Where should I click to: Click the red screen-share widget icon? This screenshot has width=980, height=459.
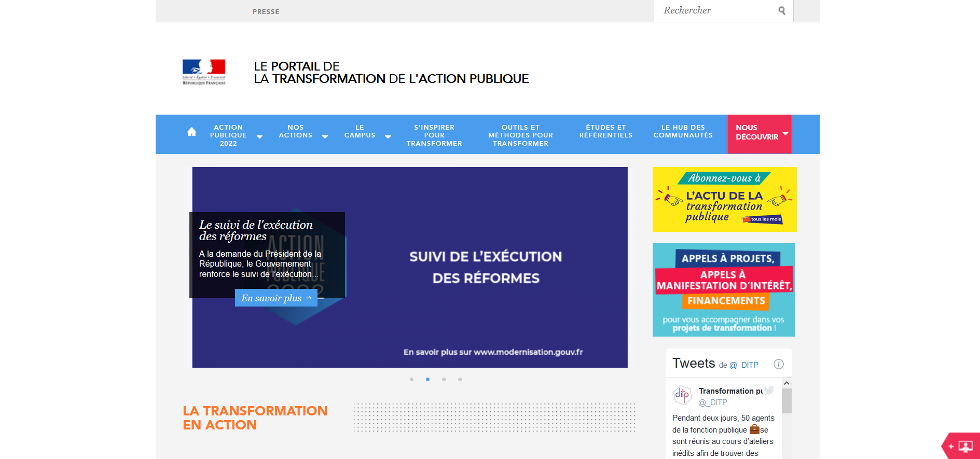click(x=960, y=446)
